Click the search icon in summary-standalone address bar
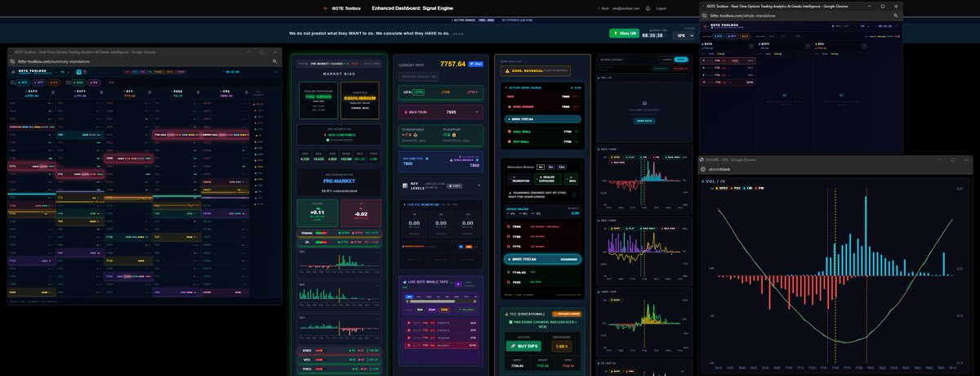The image size is (980, 376). pos(274,61)
